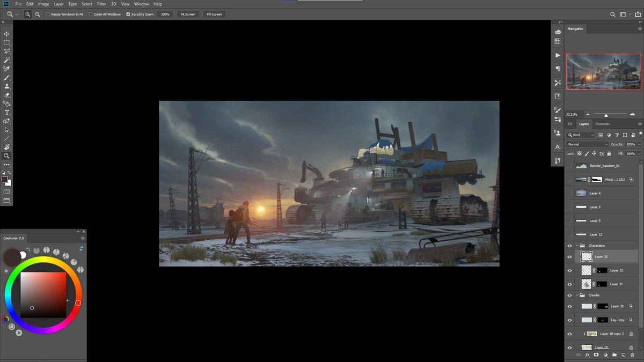This screenshot has width=644, height=362.
Task: Open the tool preset picker arrow
Action: pyautogui.click(x=17, y=14)
